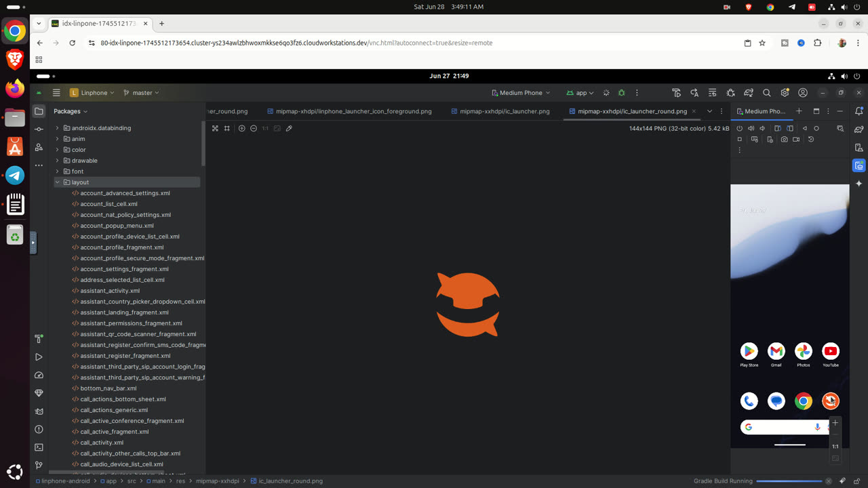This screenshot has height=488, width=868.
Task: Click the browser address bar URL
Action: tap(296, 43)
